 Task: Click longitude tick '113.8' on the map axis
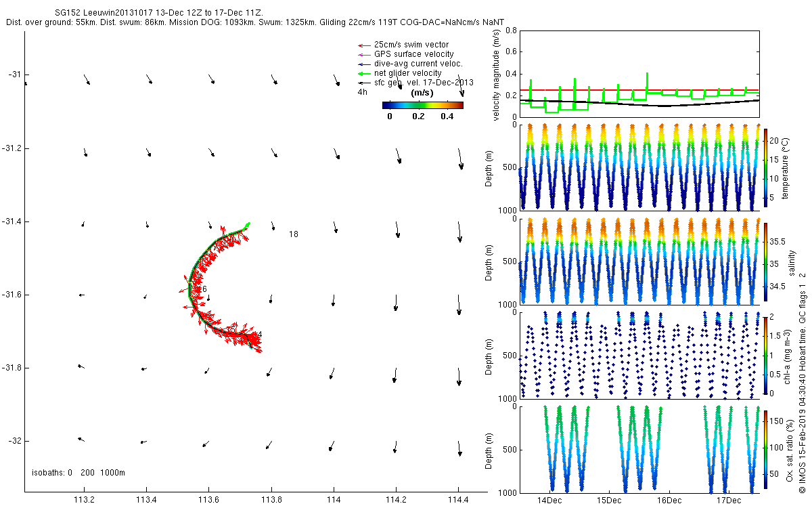pyautogui.click(x=271, y=500)
